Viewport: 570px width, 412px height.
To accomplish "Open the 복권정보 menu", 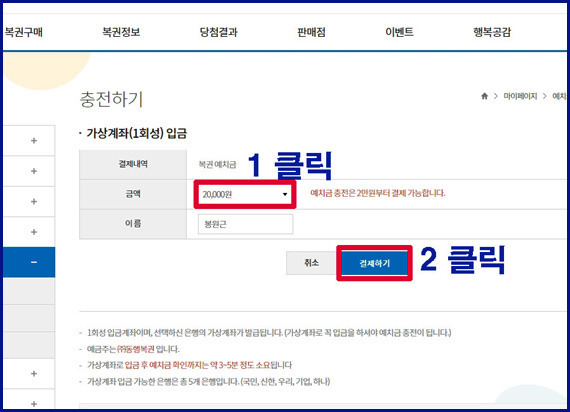I will [x=121, y=32].
